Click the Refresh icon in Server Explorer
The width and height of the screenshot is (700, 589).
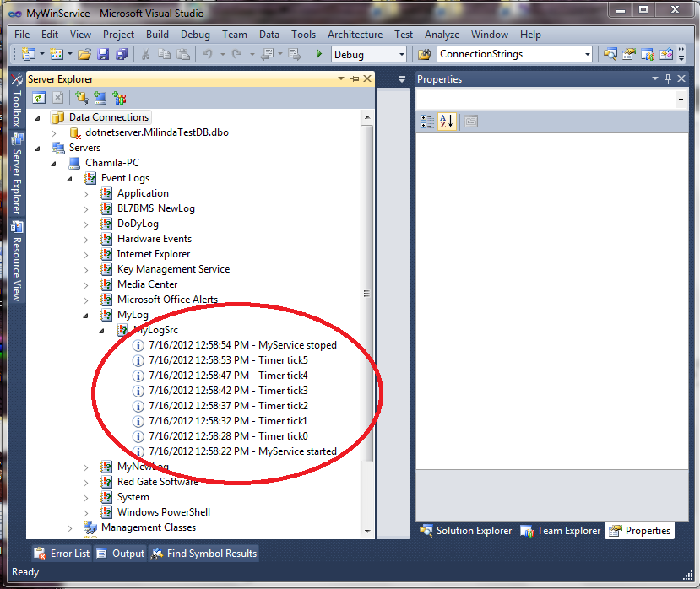[39, 97]
